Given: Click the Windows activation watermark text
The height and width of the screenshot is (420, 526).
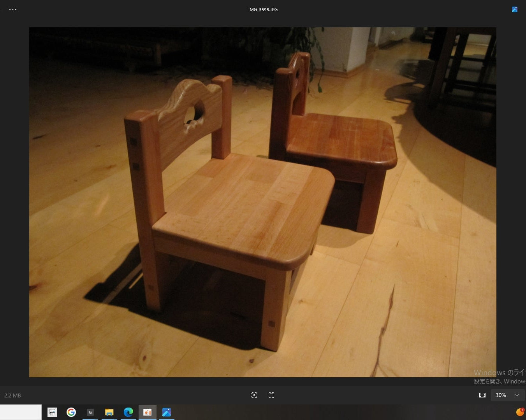Looking at the screenshot, I should (499, 377).
